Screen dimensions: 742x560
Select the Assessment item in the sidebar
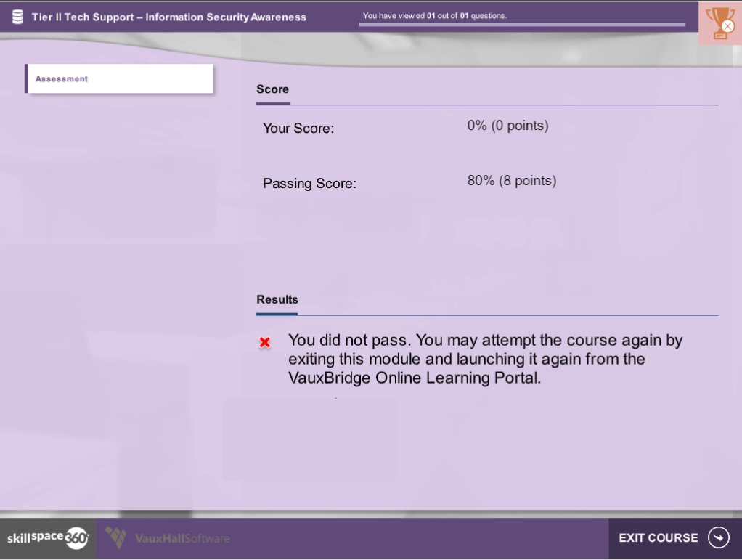pos(120,78)
